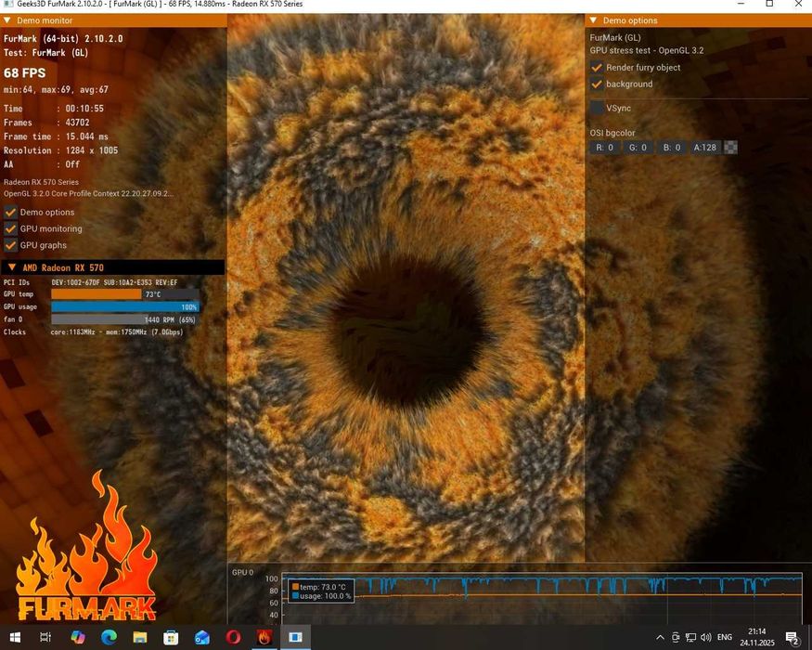
Task: Click the GPU 0 graph label
Action: [x=242, y=573]
